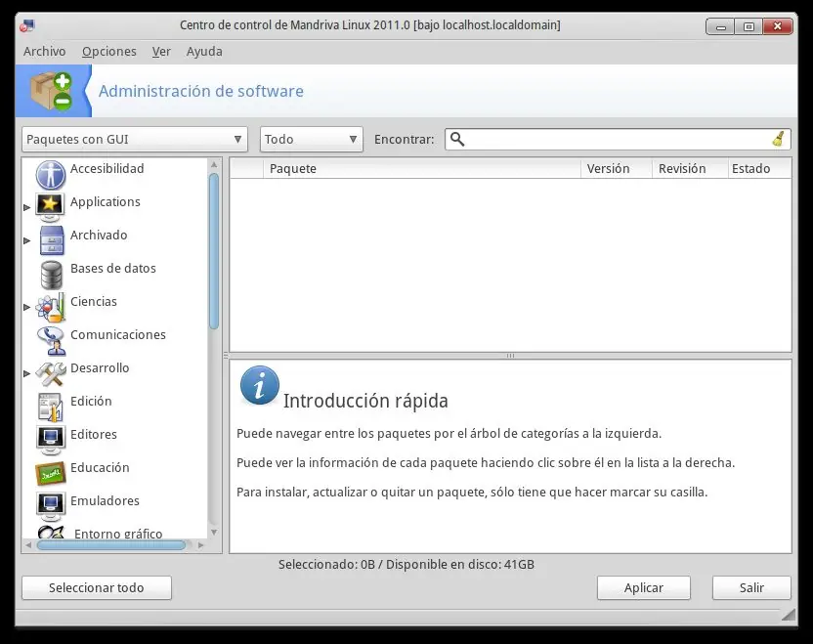Click the Seleccionar todo button

pyautogui.click(x=96, y=587)
